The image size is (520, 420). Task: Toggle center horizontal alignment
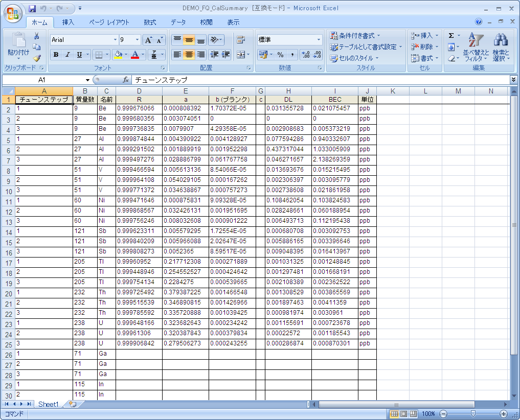pyautogui.click(x=189, y=54)
